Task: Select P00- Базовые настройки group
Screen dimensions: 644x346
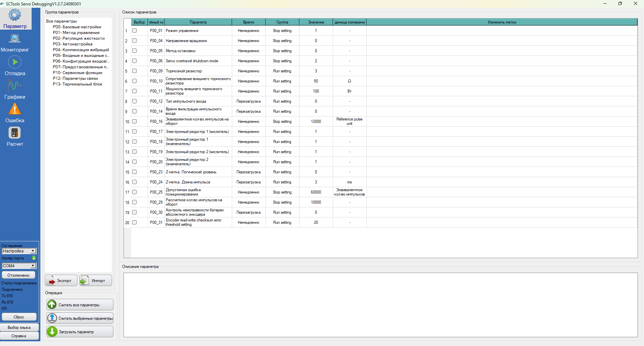Action: coord(77,27)
